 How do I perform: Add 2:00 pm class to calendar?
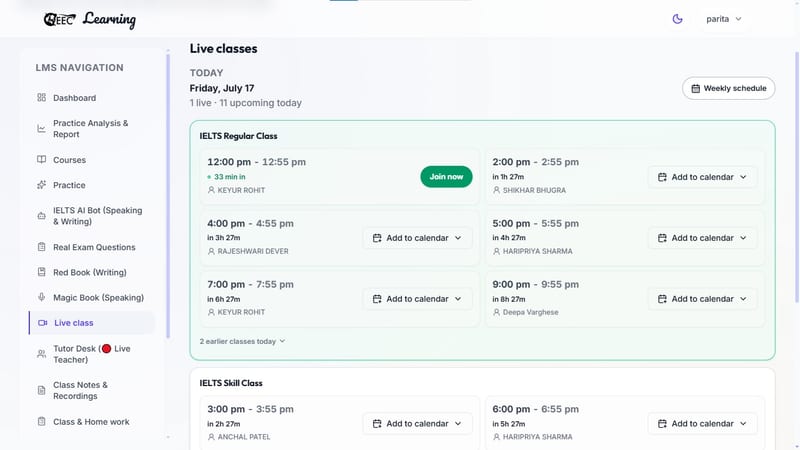703,177
